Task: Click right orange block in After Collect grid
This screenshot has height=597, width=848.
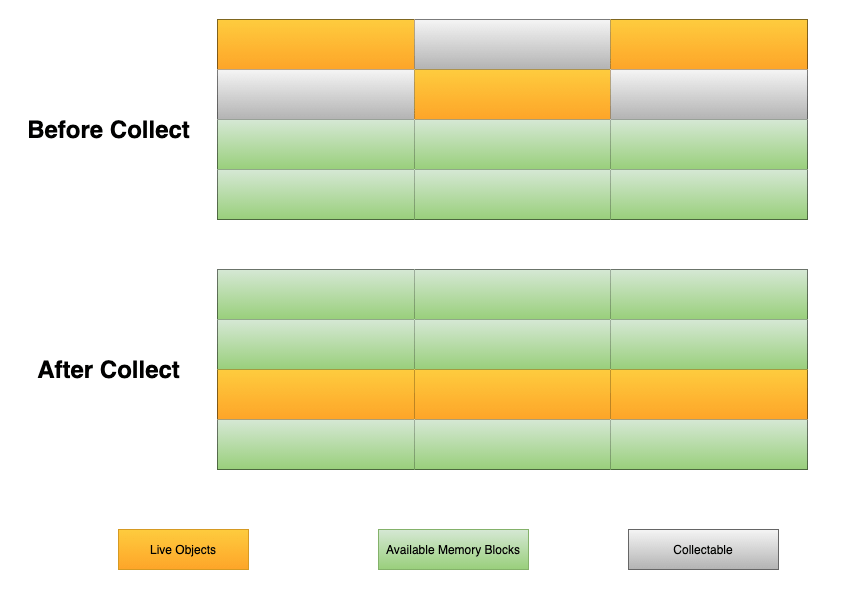Action: 708,394
